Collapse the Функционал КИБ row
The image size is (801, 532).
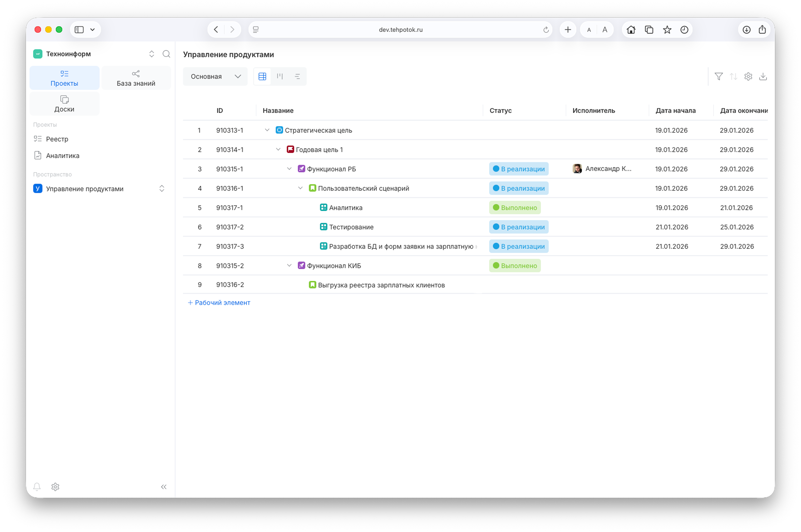point(289,265)
